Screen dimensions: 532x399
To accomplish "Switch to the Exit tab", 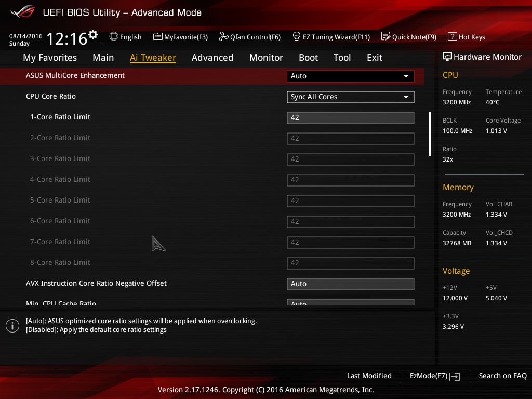I will click(x=375, y=58).
